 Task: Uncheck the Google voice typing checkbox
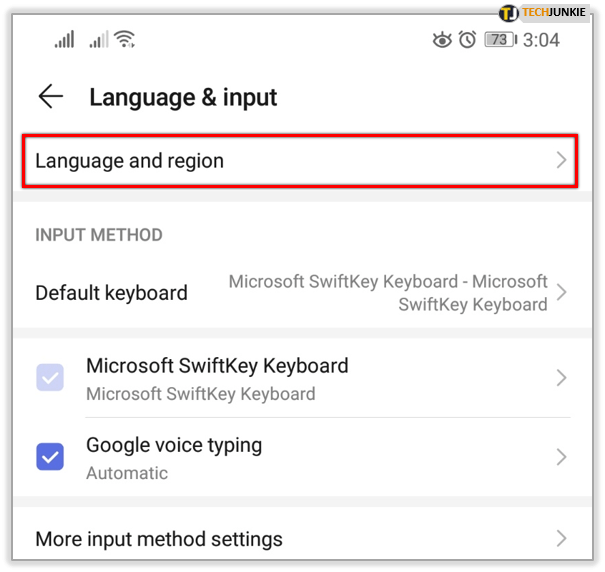[50, 457]
